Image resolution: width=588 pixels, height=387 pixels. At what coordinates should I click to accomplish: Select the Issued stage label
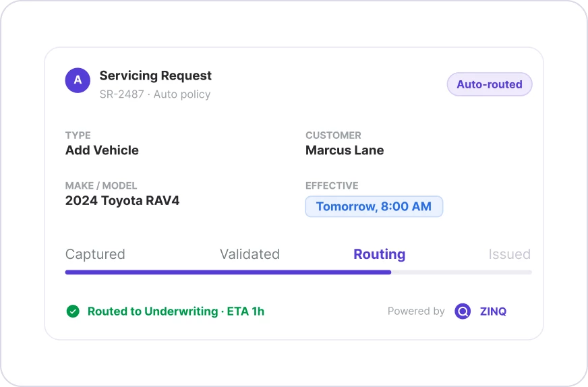(x=509, y=254)
